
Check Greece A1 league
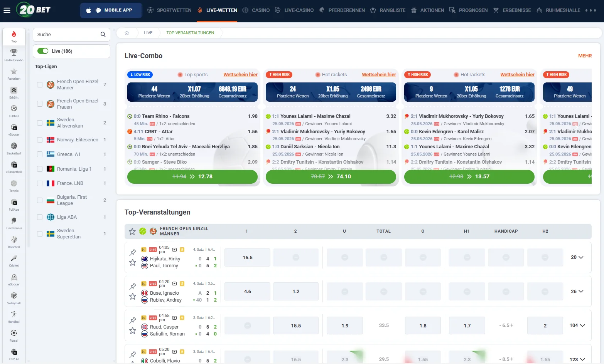40,154
